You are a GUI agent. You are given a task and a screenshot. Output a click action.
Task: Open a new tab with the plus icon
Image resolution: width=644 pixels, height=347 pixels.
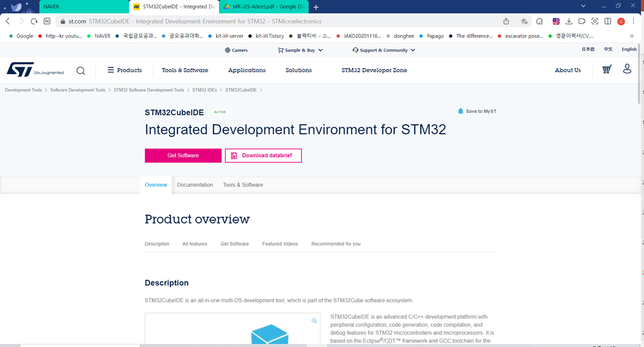[x=316, y=7]
